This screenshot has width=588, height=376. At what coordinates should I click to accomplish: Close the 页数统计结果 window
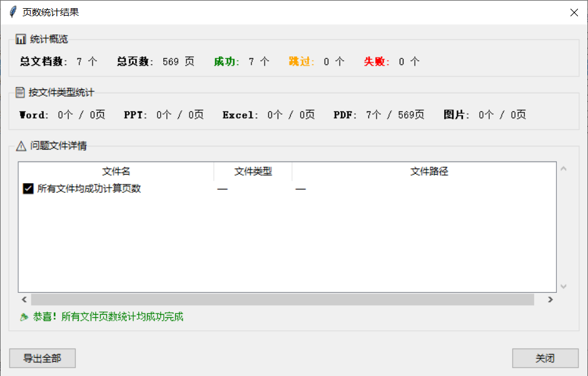click(574, 13)
